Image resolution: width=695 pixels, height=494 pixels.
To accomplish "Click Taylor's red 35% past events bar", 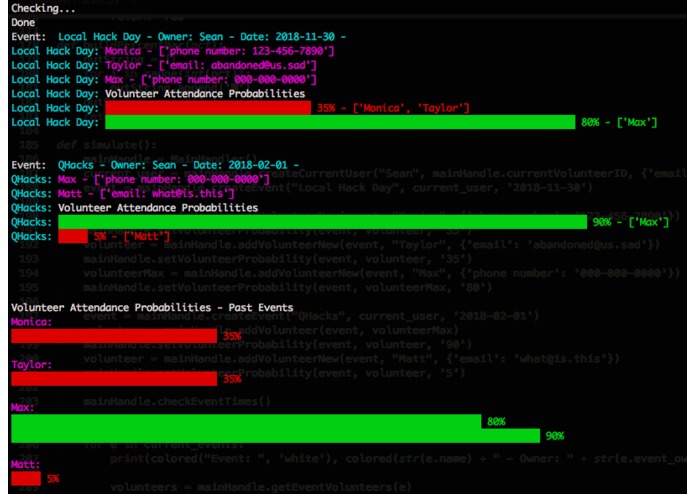I will 114,379.
